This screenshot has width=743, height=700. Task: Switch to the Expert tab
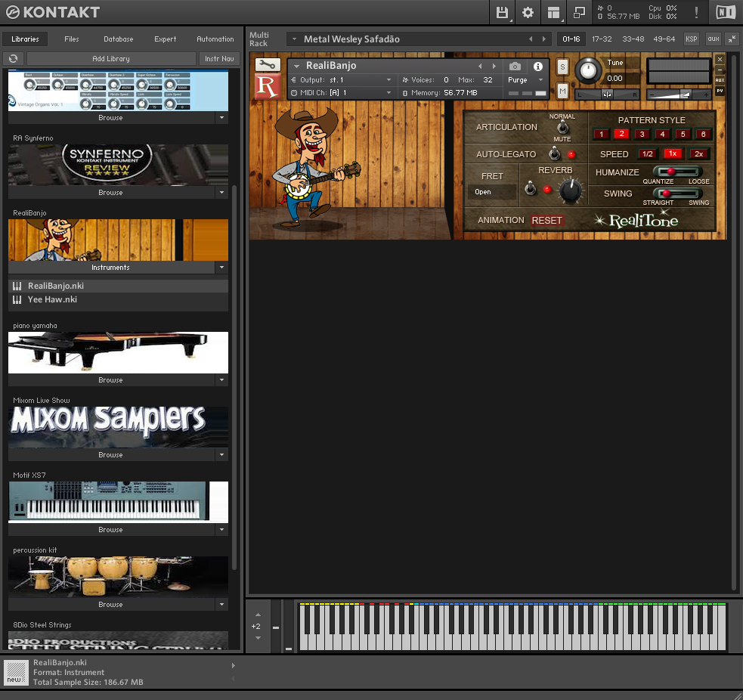(165, 39)
